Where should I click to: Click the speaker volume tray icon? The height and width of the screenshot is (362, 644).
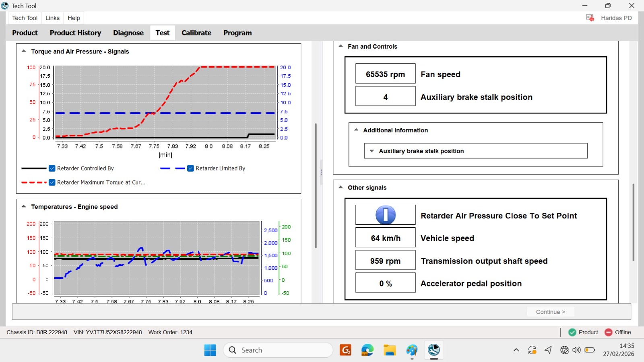pyautogui.click(x=577, y=350)
